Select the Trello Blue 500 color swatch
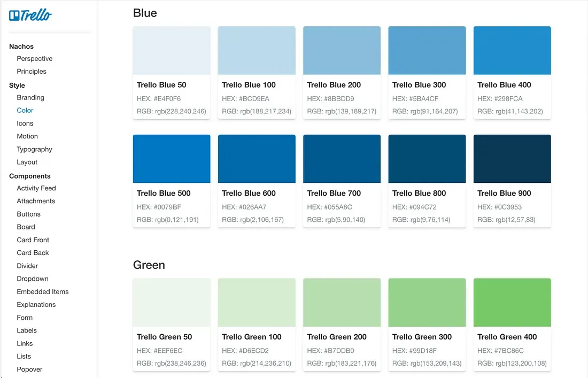This screenshot has height=378, width=588. pos(171,158)
